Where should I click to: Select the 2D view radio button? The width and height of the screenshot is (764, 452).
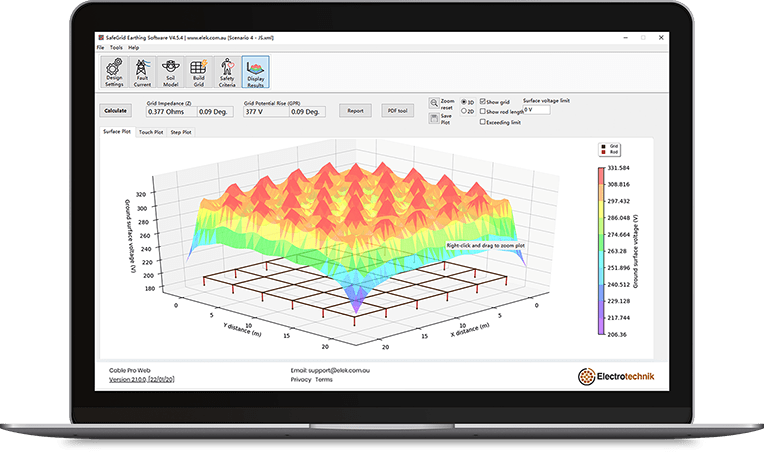click(464, 111)
